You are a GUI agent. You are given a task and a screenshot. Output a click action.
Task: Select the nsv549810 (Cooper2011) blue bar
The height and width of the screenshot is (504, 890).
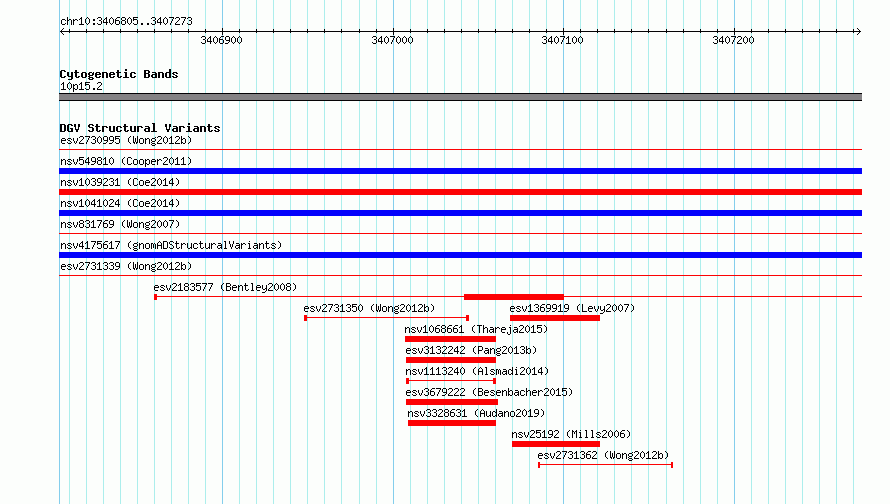point(460,171)
